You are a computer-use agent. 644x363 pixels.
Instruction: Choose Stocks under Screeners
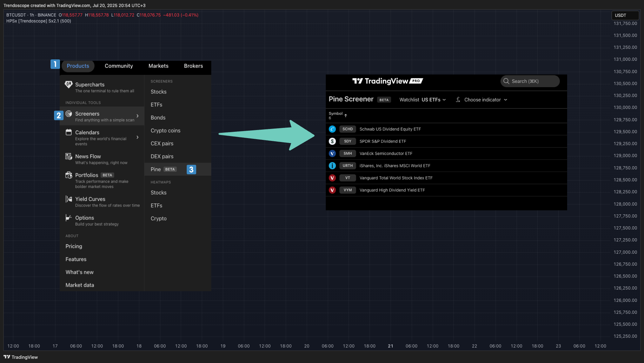point(159,92)
